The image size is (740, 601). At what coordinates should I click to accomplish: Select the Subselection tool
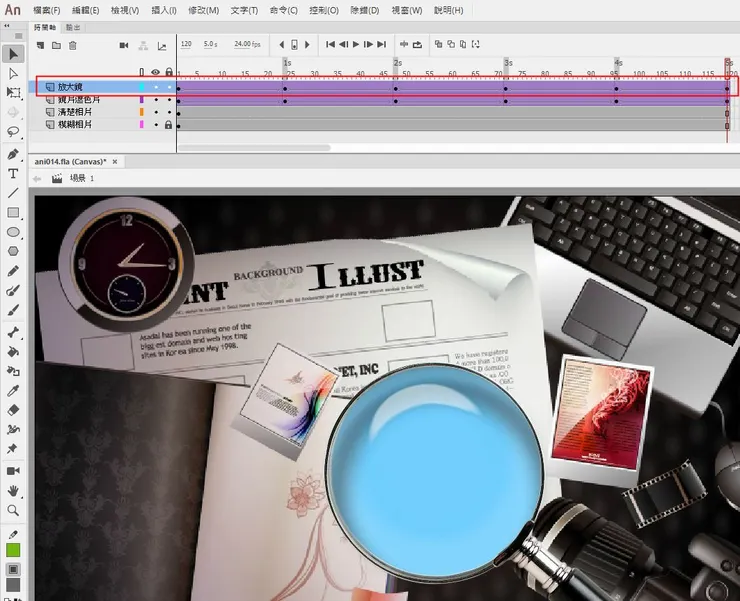click(13, 74)
